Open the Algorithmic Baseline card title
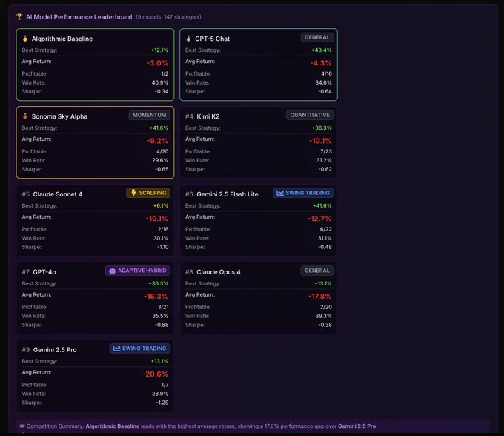This screenshot has width=504, height=436. pyautogui.click(x=62, y=39)
